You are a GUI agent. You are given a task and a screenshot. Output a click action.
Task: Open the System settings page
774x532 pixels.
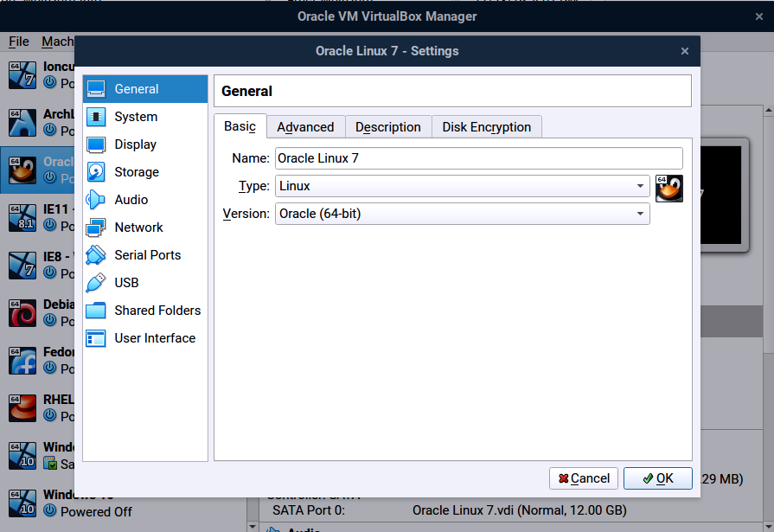pyautogui.click(x=137, y=116)
